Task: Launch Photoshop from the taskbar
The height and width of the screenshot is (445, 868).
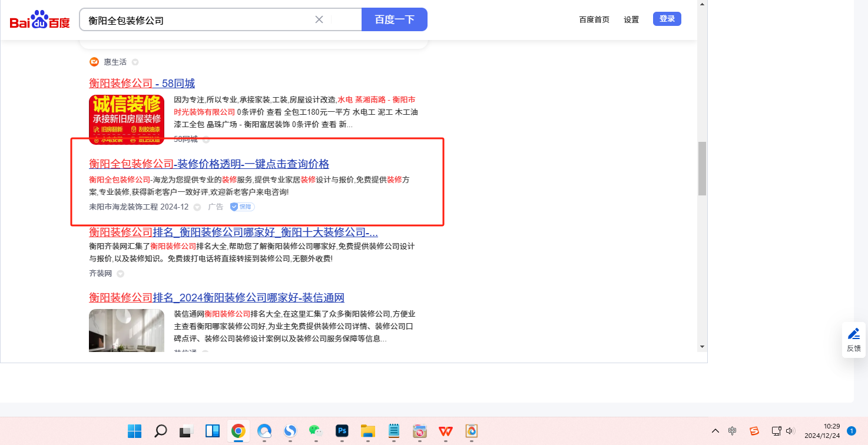Action: (x=342, y=431)
